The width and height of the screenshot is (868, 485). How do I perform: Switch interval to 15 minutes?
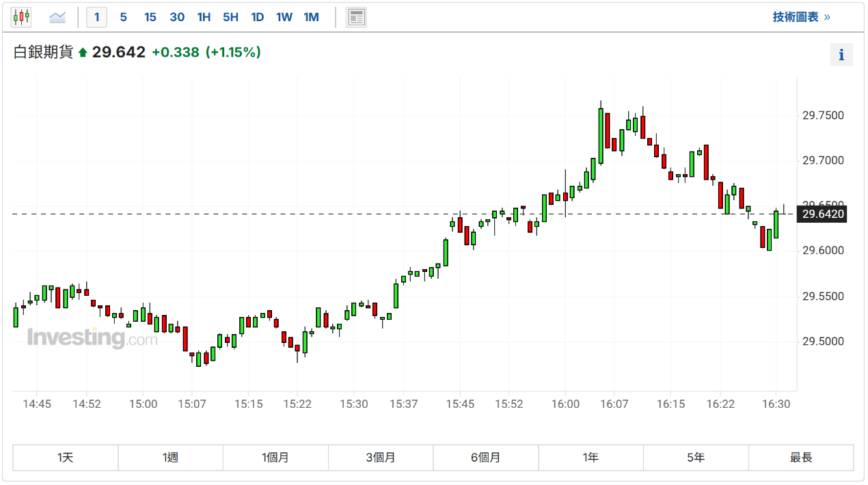point(150,17)
